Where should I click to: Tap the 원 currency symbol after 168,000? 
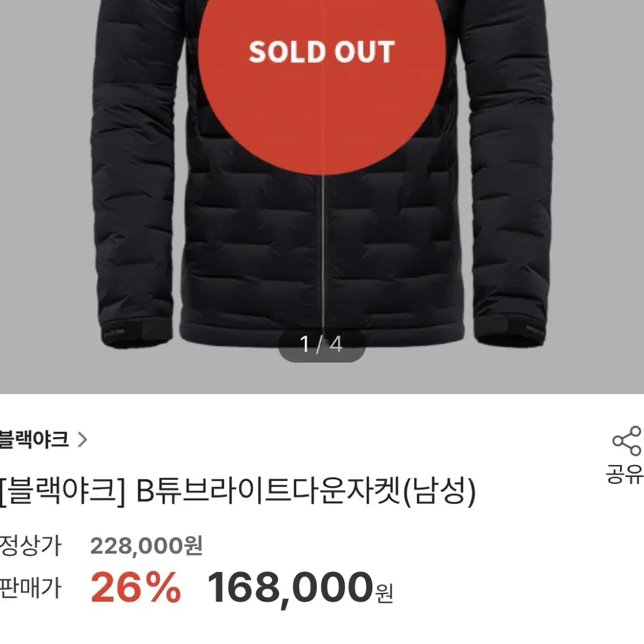[x=384, y=594]
